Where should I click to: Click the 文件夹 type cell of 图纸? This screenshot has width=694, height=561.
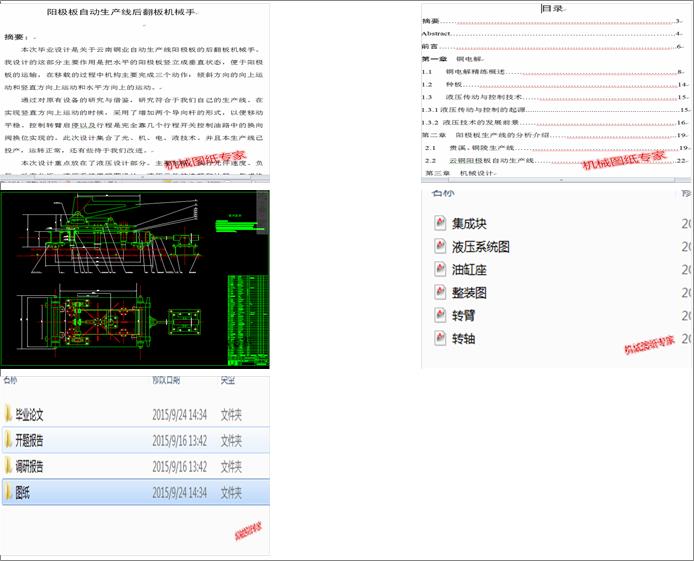pyautogui.click(x=231, y=492)
